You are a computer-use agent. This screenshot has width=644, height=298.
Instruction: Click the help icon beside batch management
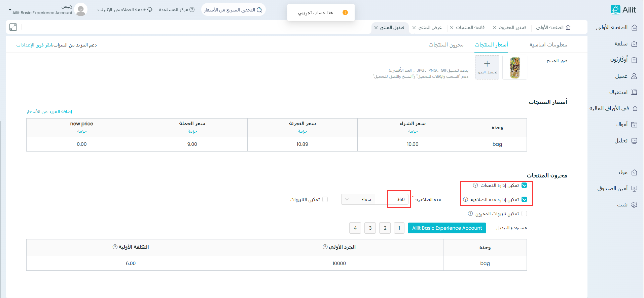click(x=475, y=186)
